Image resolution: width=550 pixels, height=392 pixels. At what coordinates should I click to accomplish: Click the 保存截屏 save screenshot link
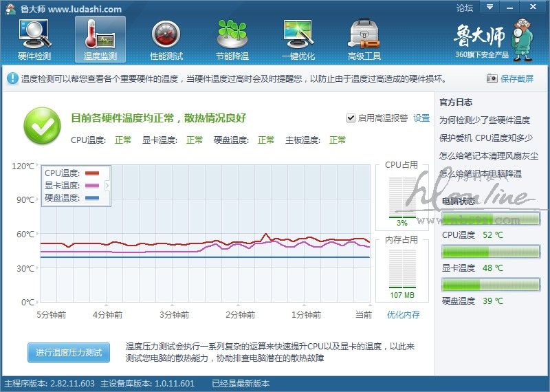pos(517,78)
